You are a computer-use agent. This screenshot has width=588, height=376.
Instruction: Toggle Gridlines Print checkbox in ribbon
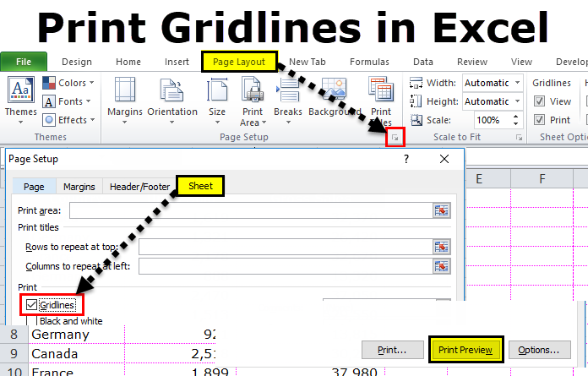click(x=538, y=121)
